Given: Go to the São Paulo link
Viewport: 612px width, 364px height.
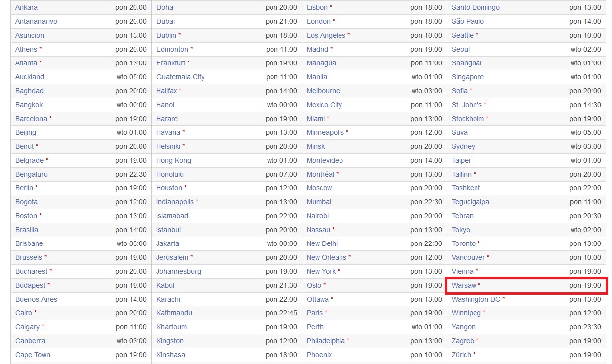Looking at the screenshot, I should coord(468,21).
